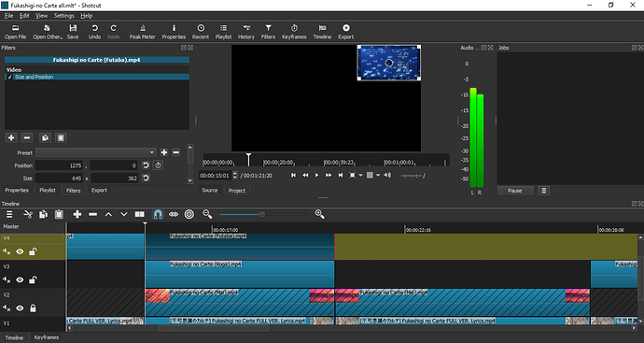Viewport: 644px width, 343px height.
Task: Open the File menu
Action: coord(8,16)
